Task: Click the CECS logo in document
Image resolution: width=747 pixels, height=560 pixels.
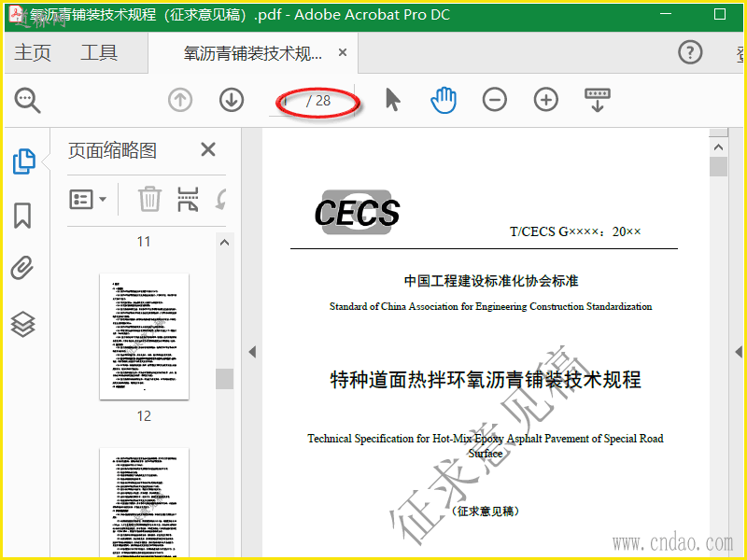Action: [x=357, y=212]
